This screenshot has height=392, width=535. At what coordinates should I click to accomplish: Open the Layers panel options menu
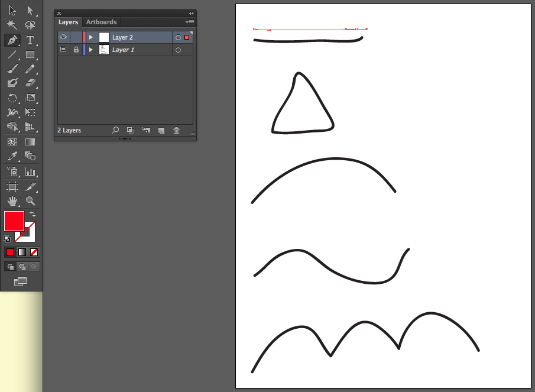(190, 22)
